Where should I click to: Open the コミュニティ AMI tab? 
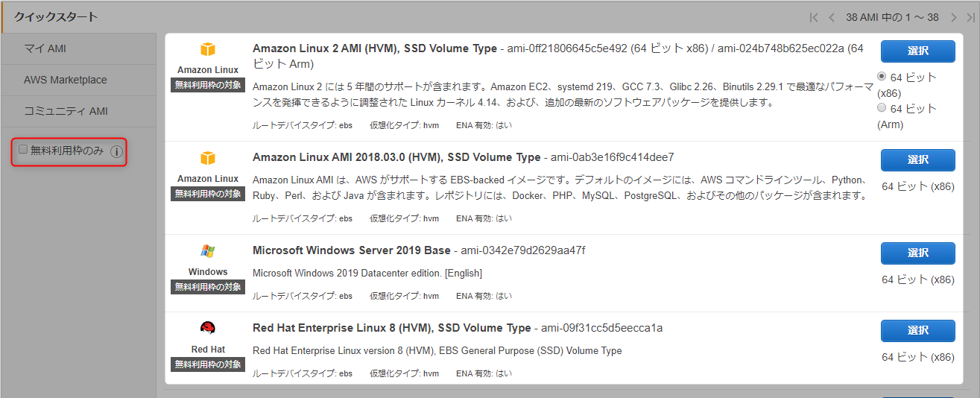66,111
